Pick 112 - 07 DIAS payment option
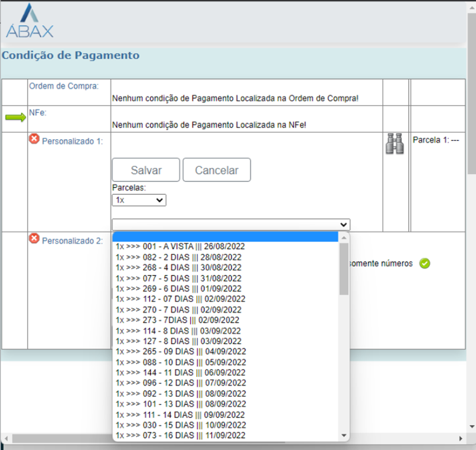This screenshot has height=450, width=476. (180, 299)
